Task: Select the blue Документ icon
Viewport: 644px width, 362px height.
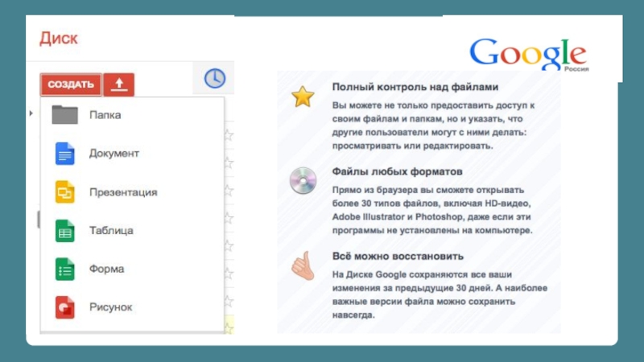Action: (65, 154)
